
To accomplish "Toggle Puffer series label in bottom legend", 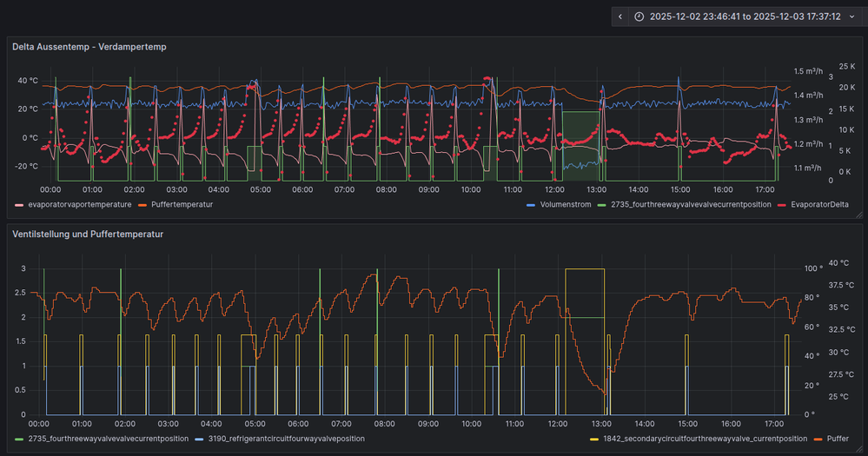I will tap(838, 439).
